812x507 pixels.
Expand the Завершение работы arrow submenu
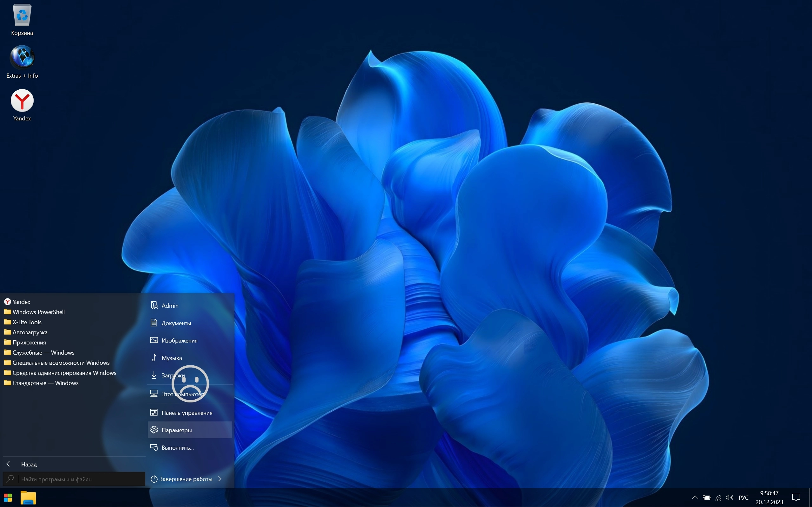coord(220,479)
